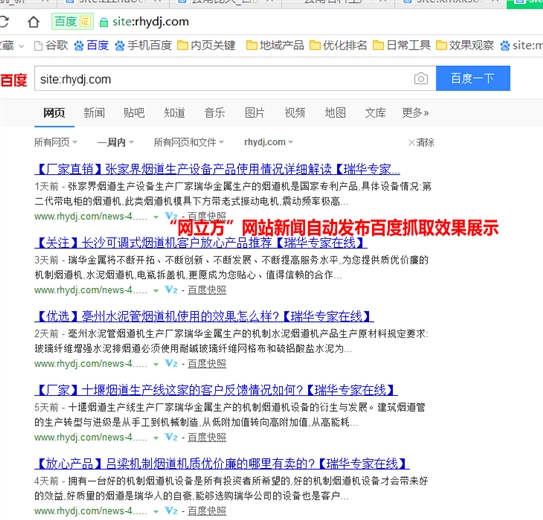Click the browser address bar URL
543x520 pixels.
click(x=151, y=22)
